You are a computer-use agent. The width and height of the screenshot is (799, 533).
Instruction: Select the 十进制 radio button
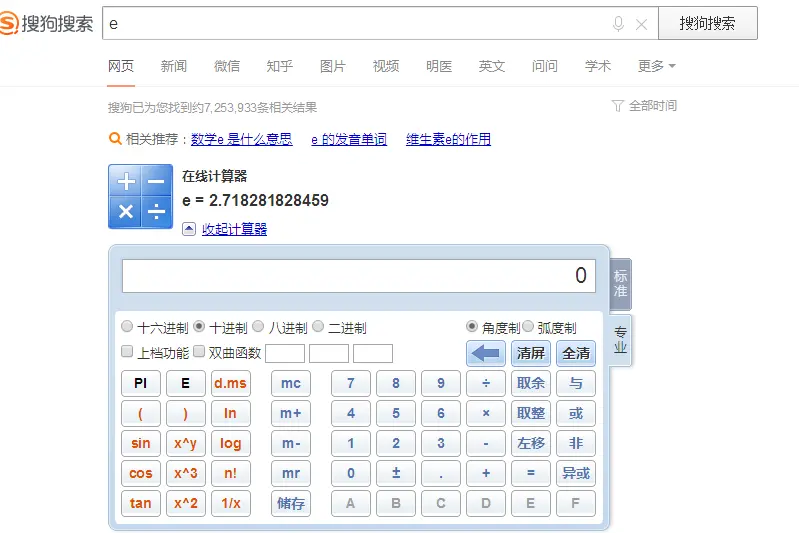coord(199,327)
